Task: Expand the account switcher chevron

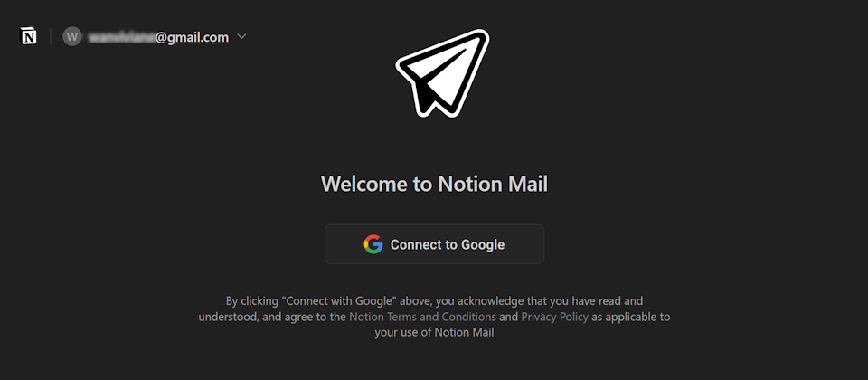Action: (x=241, y=36)
